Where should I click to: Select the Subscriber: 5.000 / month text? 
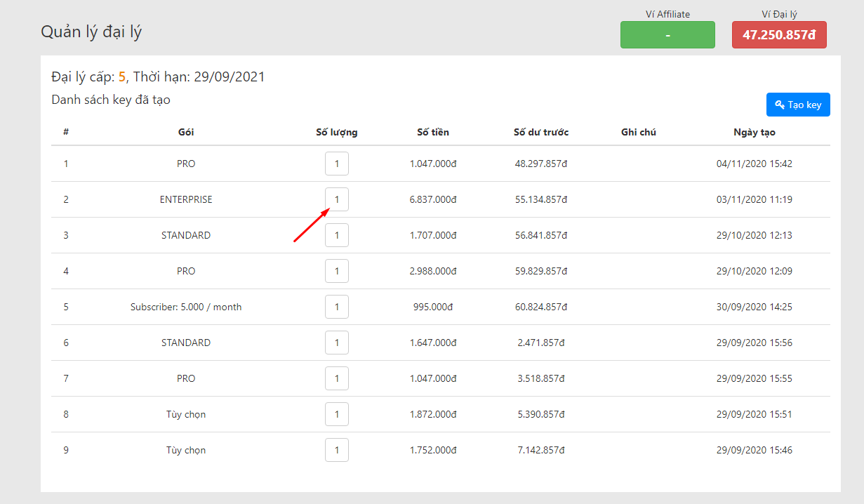point(186,307)
